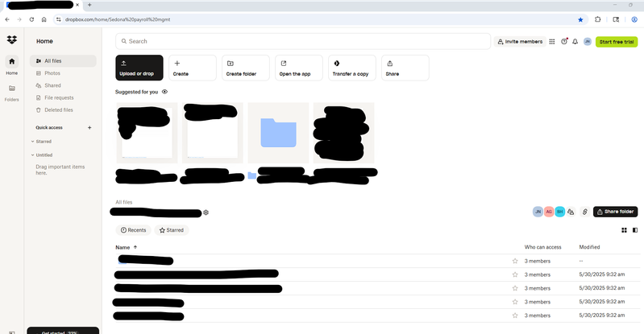Click the Share action tile
The height and width of the screenshot is (334, 644).
(x=405, y=68)
